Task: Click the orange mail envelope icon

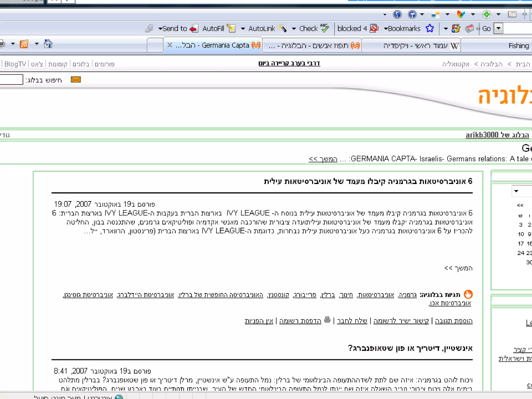Action: (x=76, y=80)
